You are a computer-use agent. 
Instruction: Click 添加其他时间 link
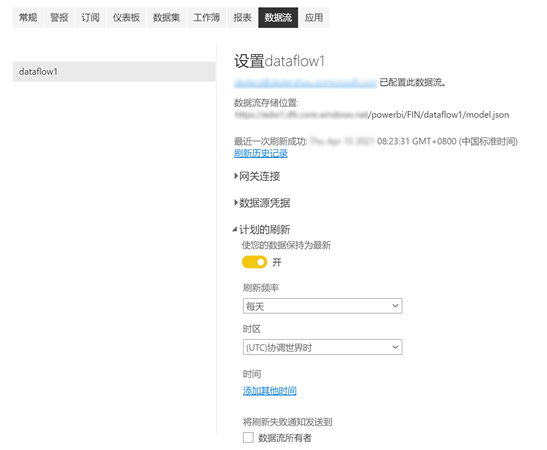(x=270, y=391)
